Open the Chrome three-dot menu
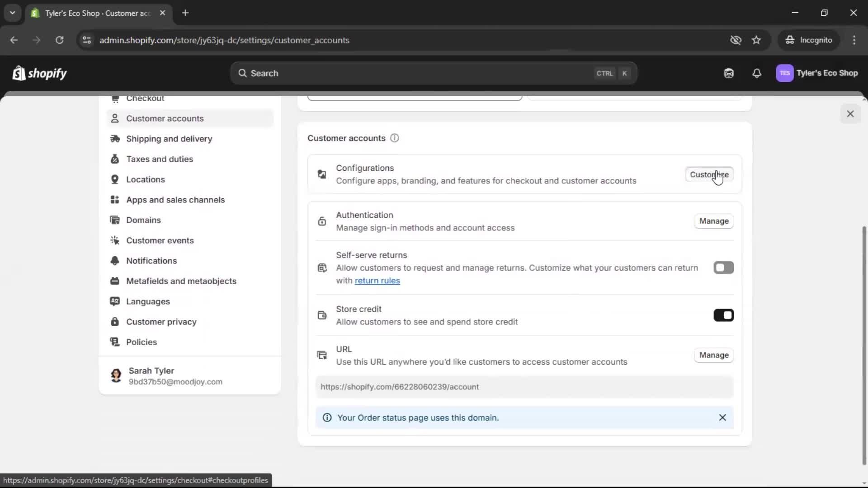 pyautogui.click(x=854, y=40)
